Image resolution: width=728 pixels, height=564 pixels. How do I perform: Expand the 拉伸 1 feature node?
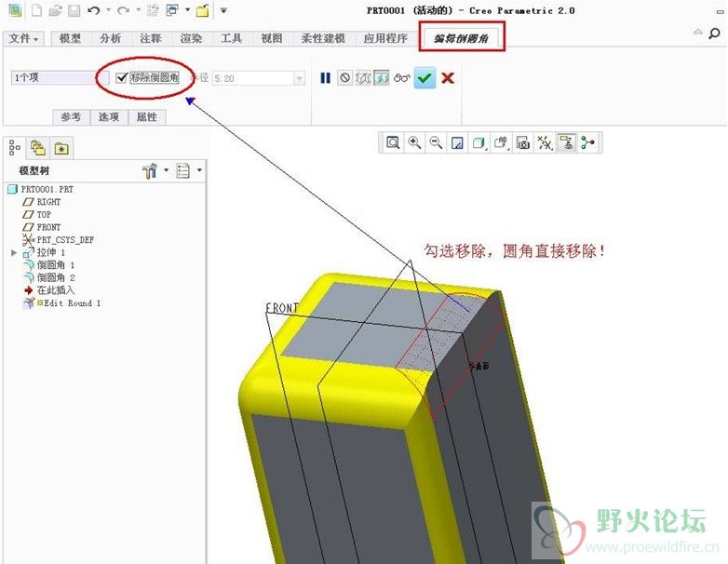(14, 252)
